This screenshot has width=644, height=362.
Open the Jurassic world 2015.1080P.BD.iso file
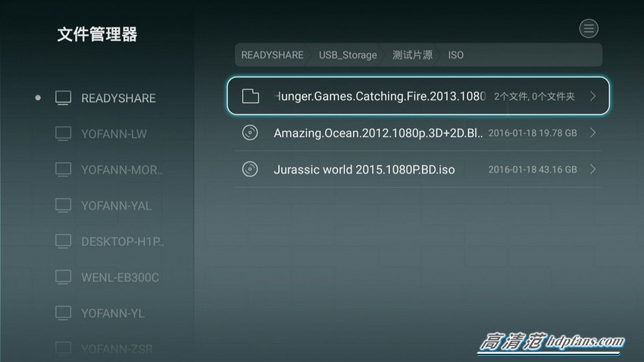click(364, 170)
